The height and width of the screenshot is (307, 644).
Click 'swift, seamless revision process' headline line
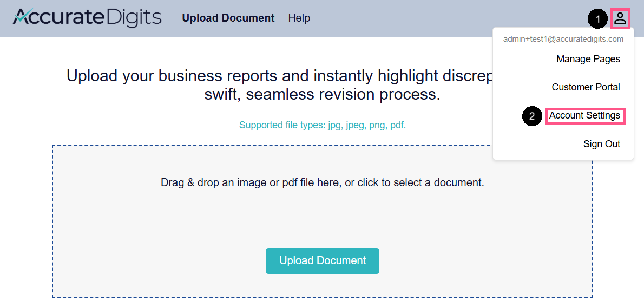click(323, 95)
